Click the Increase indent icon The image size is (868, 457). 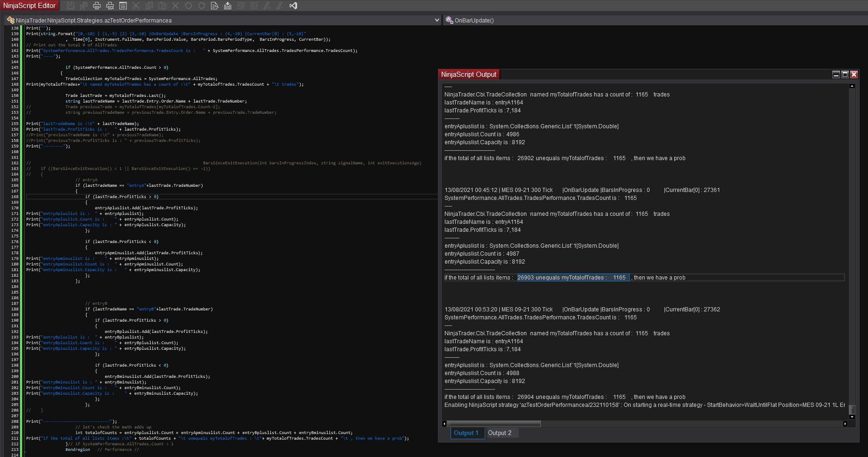pos(254,6)
